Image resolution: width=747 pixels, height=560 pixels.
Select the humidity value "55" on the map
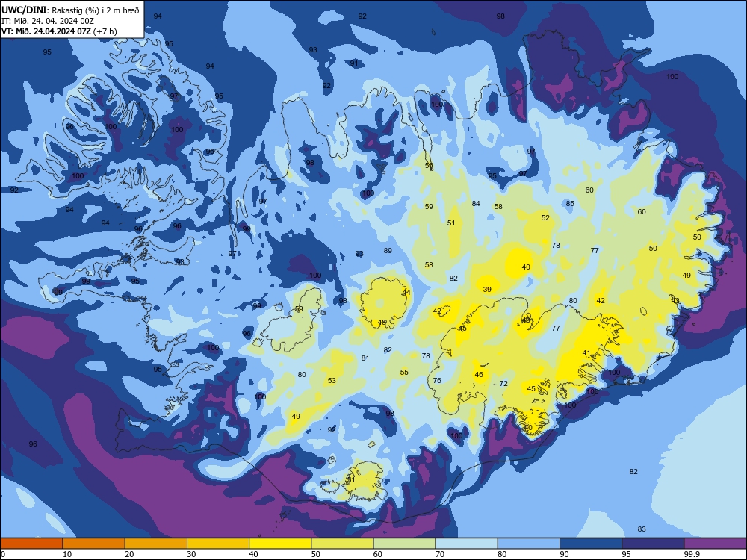coord(404,373)
